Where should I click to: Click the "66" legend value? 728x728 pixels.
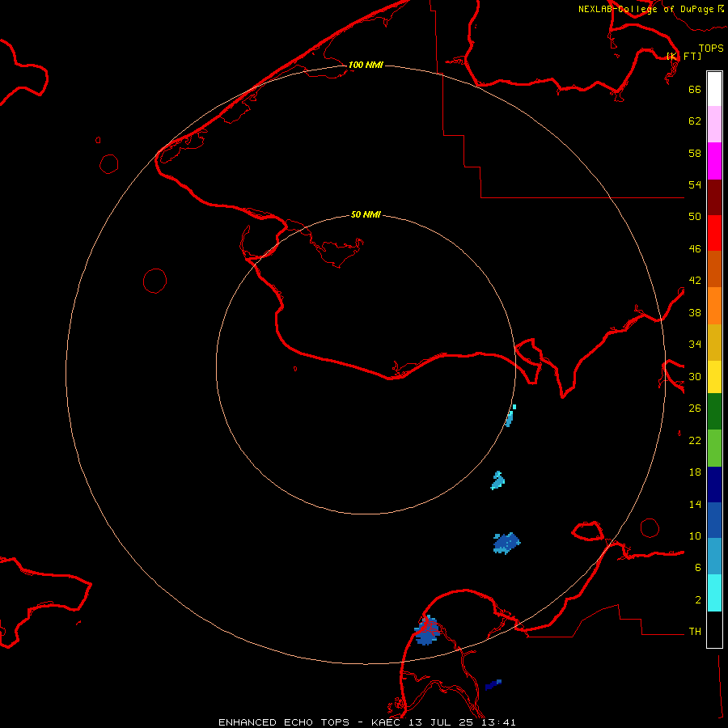click(x=695, y=89)
